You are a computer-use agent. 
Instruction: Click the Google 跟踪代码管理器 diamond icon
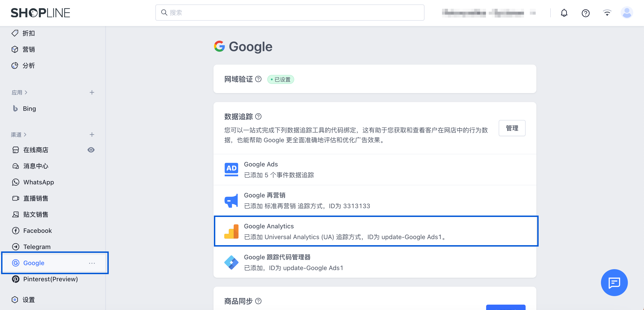(231, 262)
